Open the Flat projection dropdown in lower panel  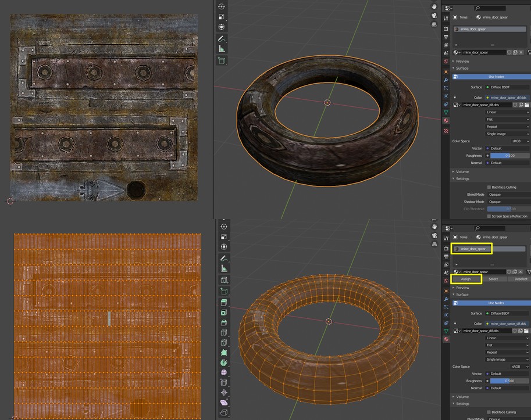[x=507, y=345]
